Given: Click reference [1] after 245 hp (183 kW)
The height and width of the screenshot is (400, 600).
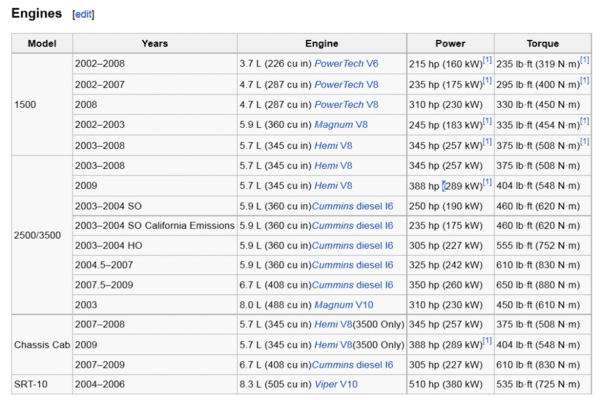Looking at the screenshot, I should pyautogui.click(x=487, y=121).
